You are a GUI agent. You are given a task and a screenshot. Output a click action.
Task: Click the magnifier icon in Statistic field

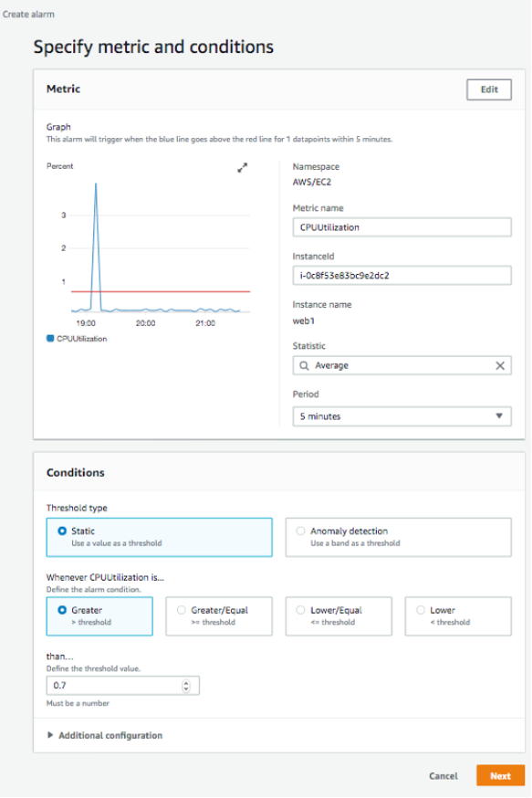click(302, 364)
